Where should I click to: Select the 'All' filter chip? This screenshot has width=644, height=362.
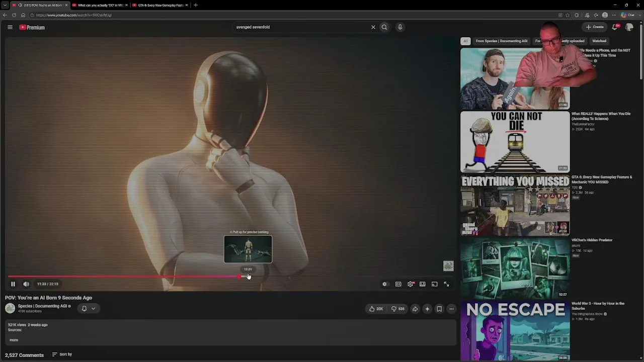pos(465,41)
